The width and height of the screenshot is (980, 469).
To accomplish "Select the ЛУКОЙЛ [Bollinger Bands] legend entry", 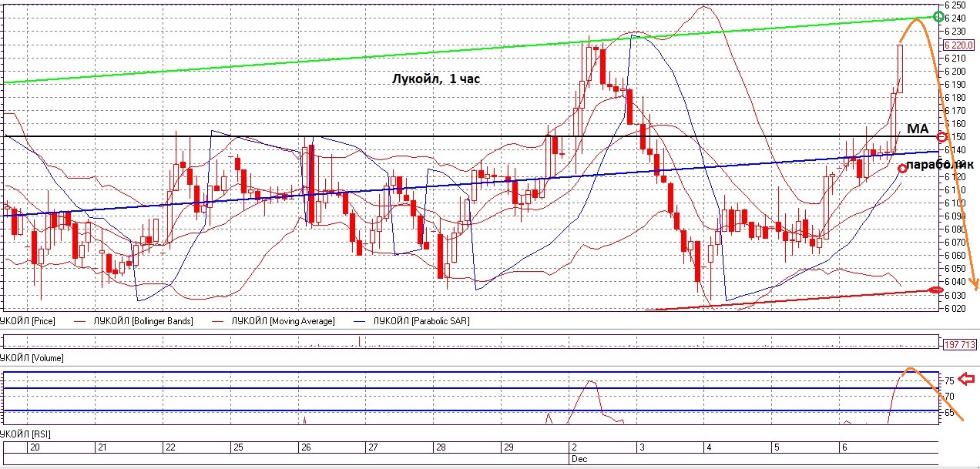I will tap(143, 320).
